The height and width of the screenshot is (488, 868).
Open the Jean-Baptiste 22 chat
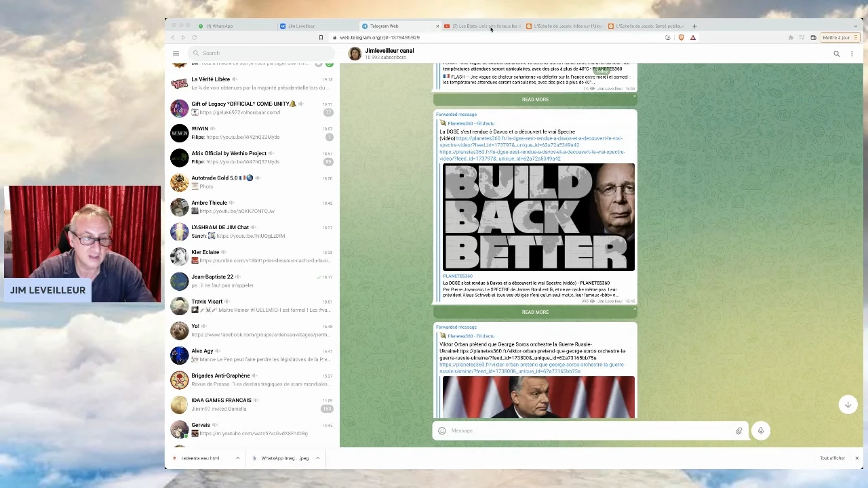pos(252,281)
